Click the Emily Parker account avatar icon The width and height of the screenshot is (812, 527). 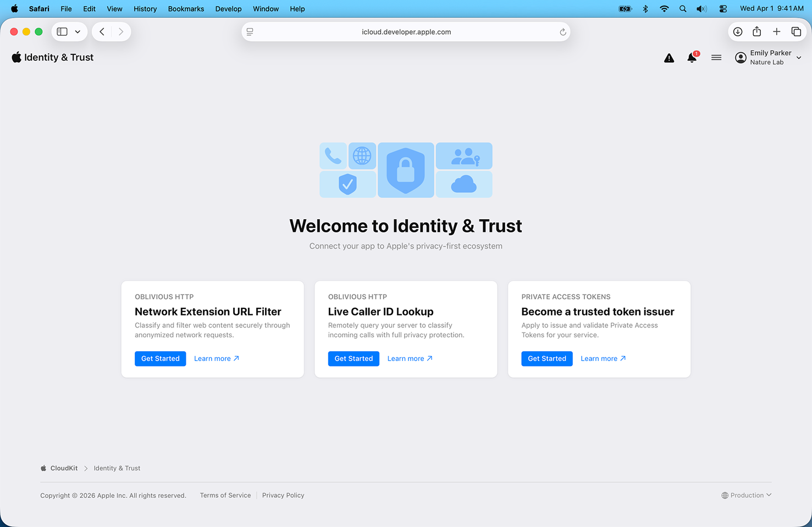741,57
